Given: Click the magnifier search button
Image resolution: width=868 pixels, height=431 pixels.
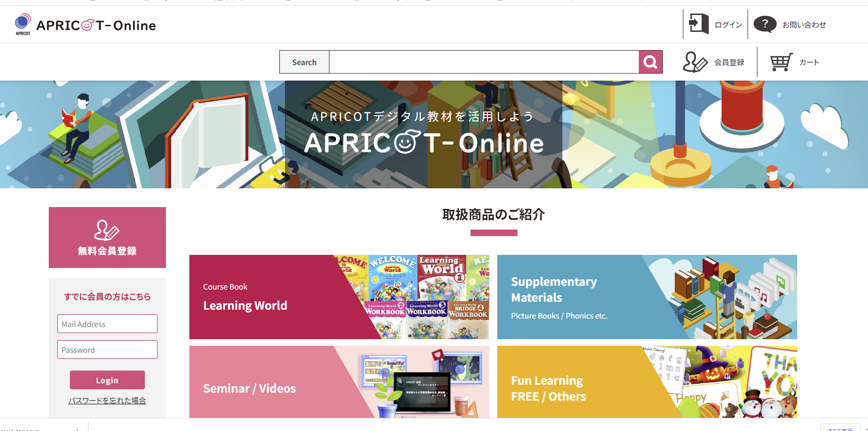Looking at the screenshot, I should tap(651, 62).
